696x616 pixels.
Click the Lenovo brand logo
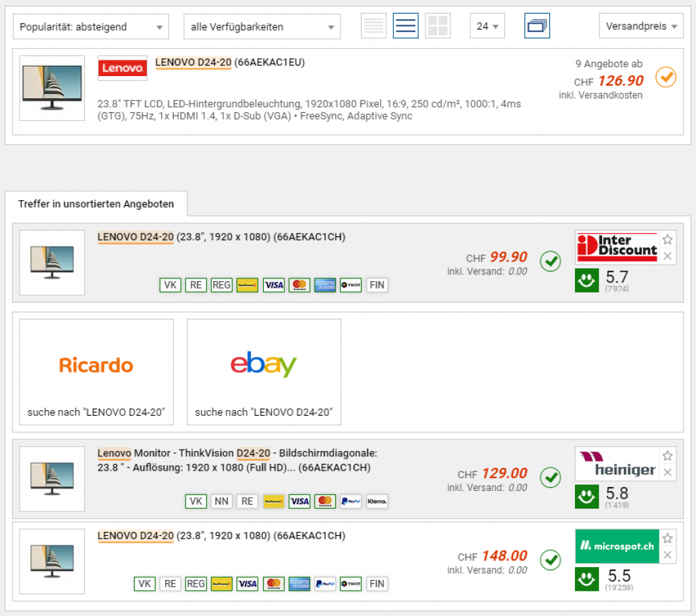point(122,68)
